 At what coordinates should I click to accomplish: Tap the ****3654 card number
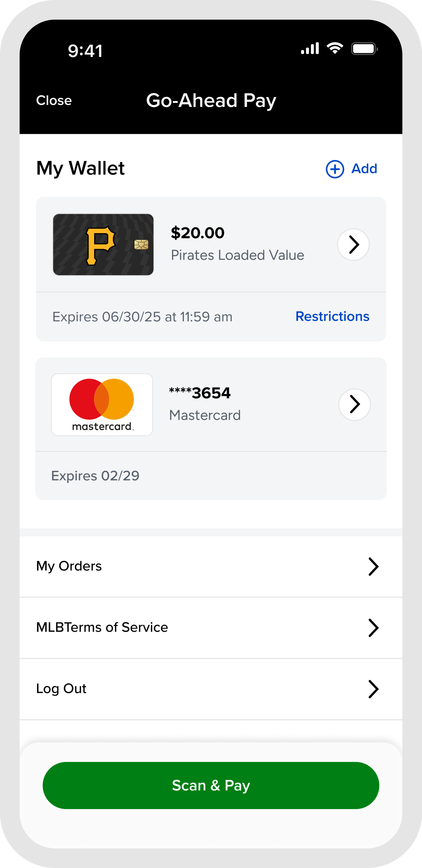coord(200,393)
